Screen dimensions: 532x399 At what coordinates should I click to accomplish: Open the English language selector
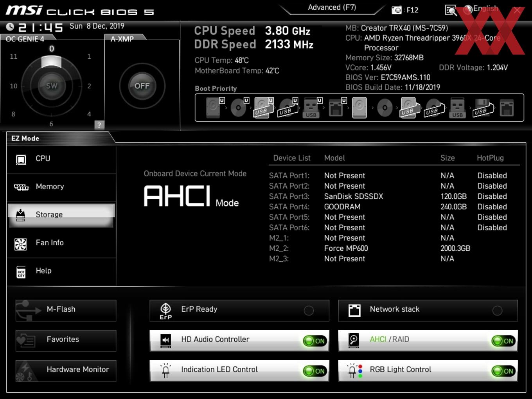pyautogui.click(x=485, y=8)
